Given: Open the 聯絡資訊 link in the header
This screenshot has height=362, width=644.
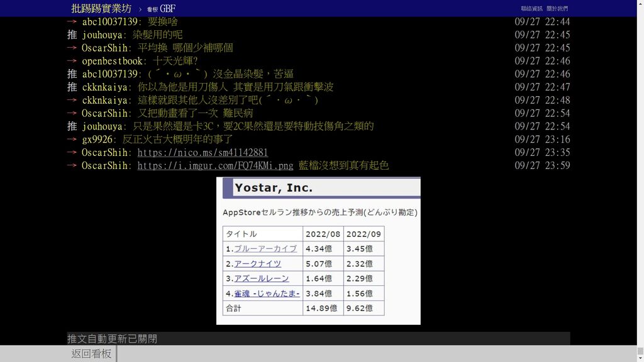Looking at the screenshot, I should tap(531, 8).
